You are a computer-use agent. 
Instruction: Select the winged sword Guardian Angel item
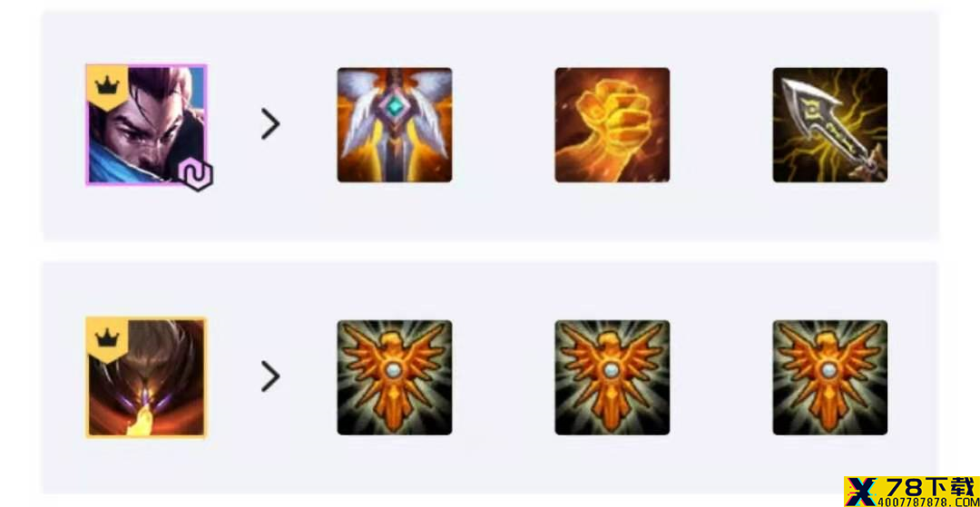tap(395, 125)
